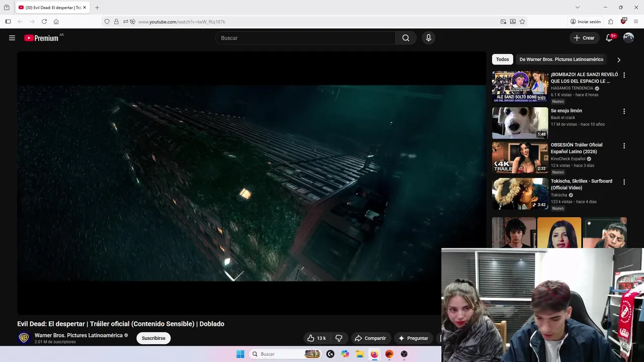
Task: Like the video with 13 k likes
Action: pos(317,338)
